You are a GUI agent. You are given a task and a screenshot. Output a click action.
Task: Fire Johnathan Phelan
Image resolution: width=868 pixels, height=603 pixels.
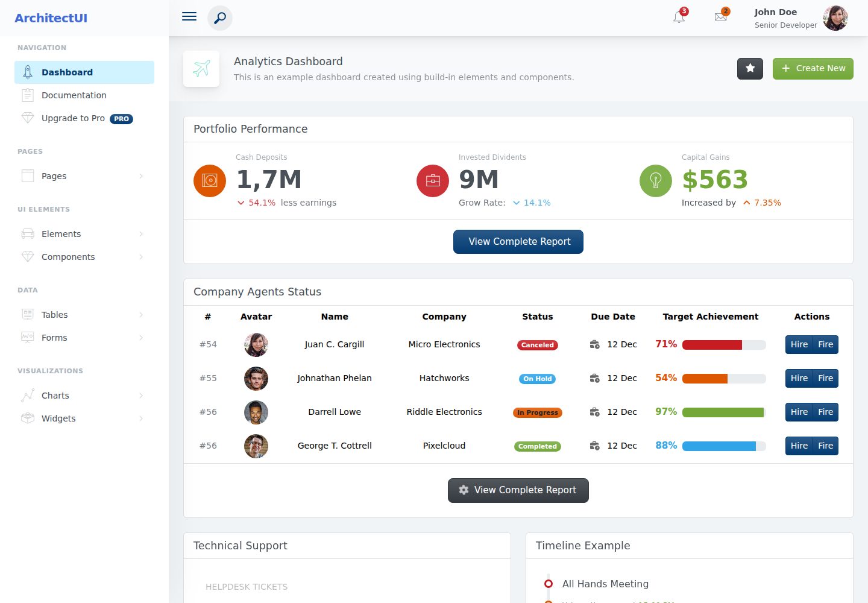pos(826,378)
